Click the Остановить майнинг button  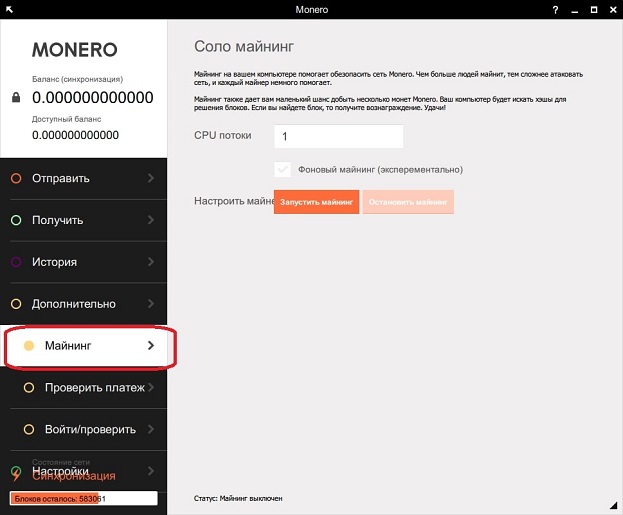[408, 202]
